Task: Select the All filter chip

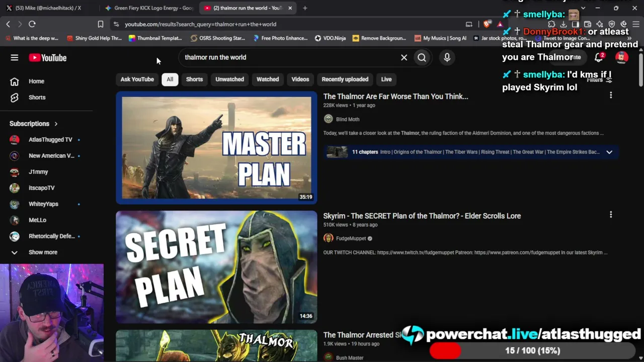Action: click(x=170, y=79)
